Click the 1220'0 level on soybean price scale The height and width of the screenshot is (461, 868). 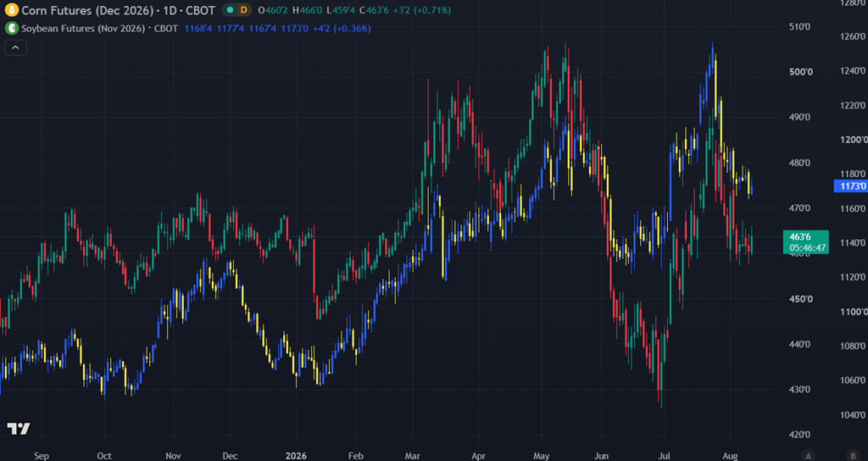click(x=853, y=106)
